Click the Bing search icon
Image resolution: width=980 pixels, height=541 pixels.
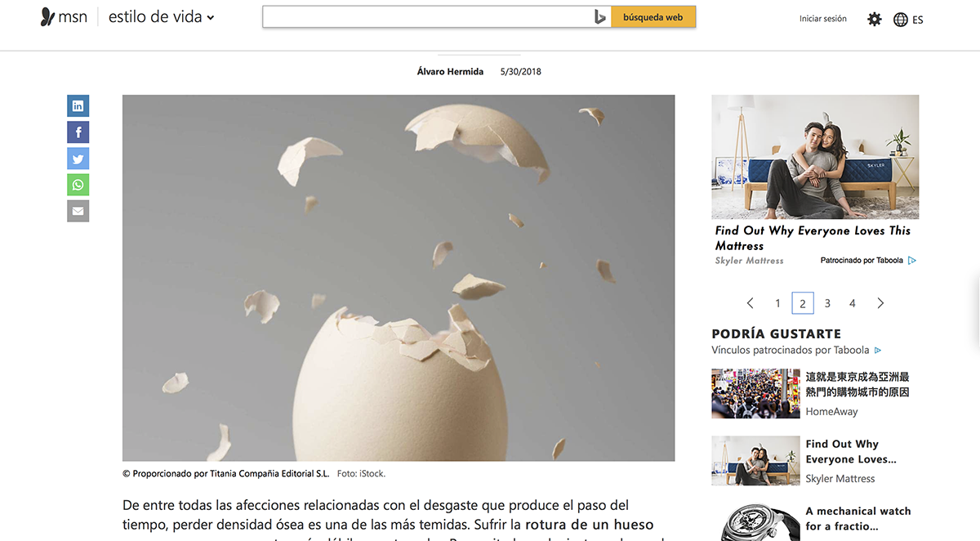coord(600,17)
